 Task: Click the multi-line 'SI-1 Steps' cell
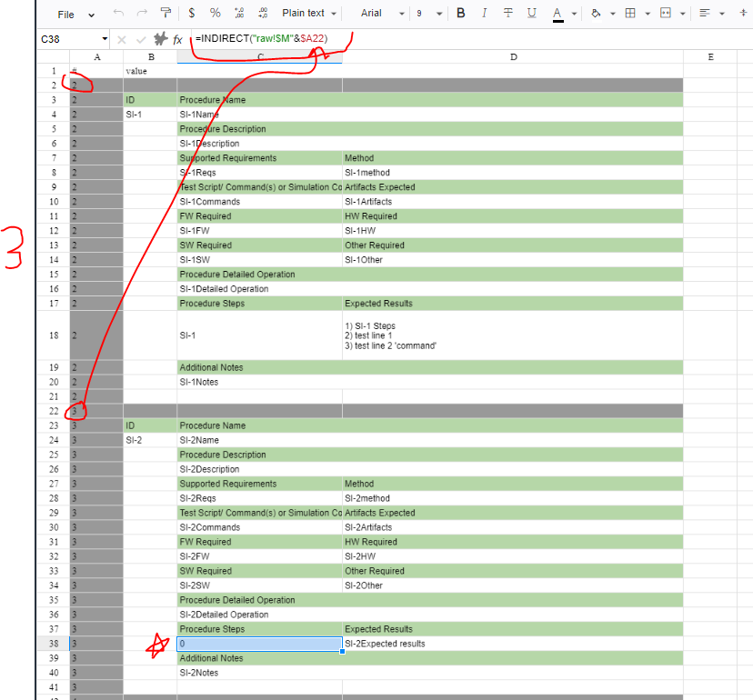[x=513, y=335]
